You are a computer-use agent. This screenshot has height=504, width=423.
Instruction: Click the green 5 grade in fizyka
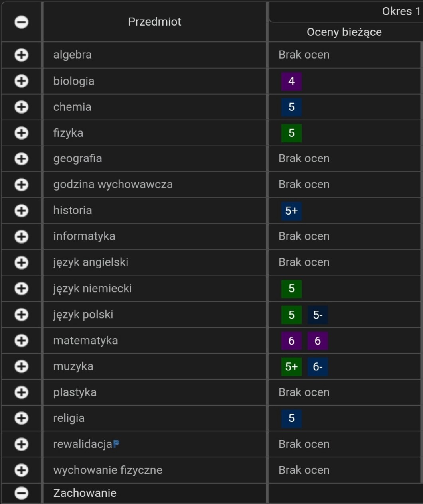[291, 133]
